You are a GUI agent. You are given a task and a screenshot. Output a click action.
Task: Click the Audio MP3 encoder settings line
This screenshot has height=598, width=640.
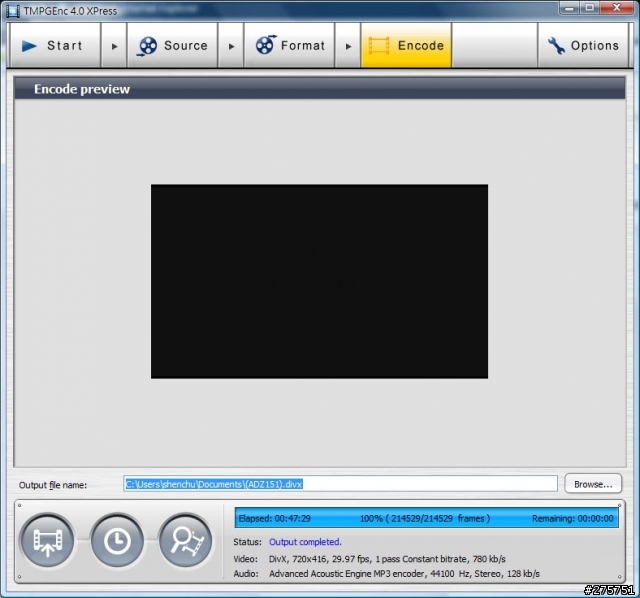(x=386, y=574)
